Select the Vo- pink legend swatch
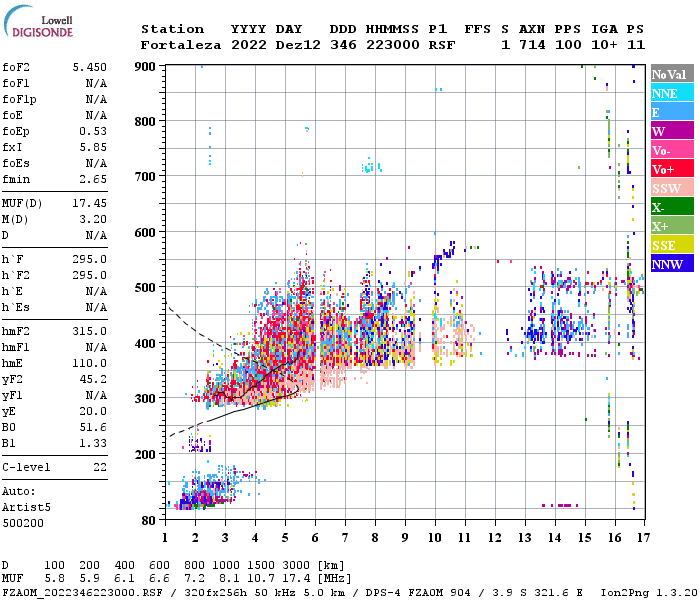This screenshot has width=700, height=600. tap(672, 150)
